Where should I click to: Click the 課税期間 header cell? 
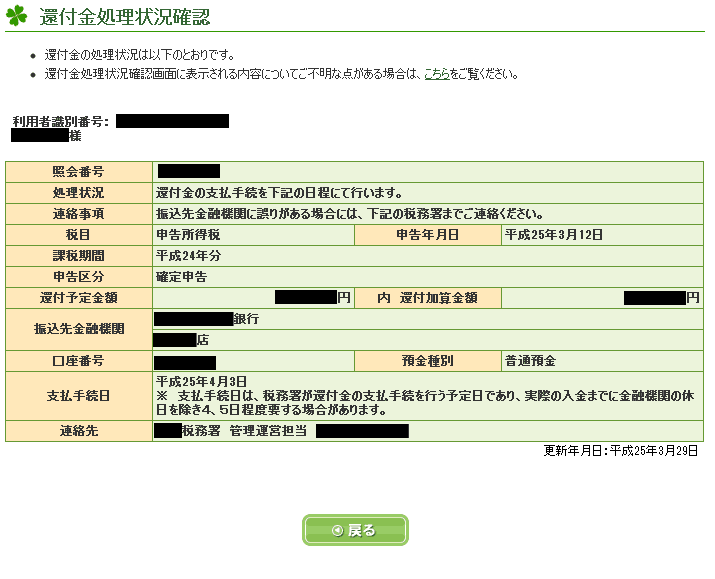[x=79, y=256]
